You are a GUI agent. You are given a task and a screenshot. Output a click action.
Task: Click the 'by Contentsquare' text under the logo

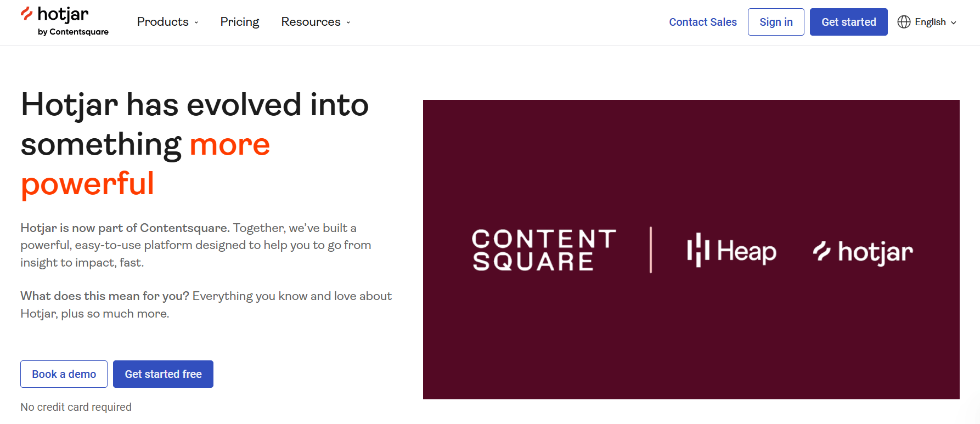pyautogui.click(x=73, y=32)
